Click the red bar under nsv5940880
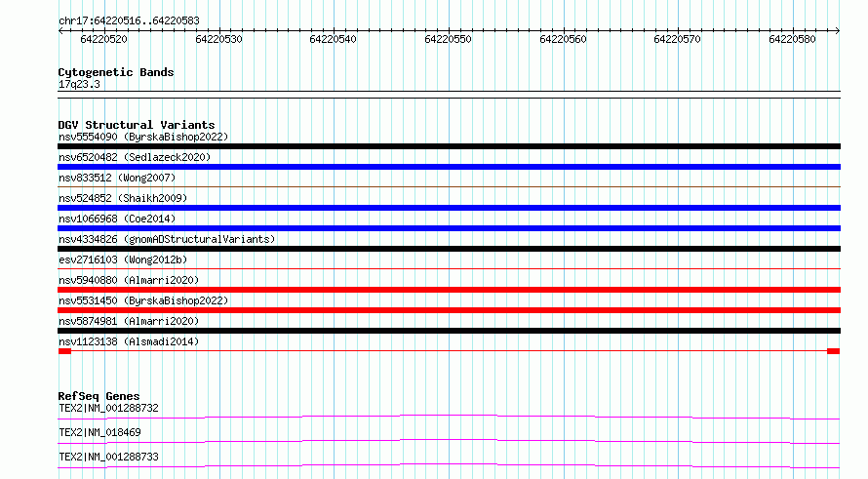The width and height of the screenshot is (868, 479). [449, 290]
